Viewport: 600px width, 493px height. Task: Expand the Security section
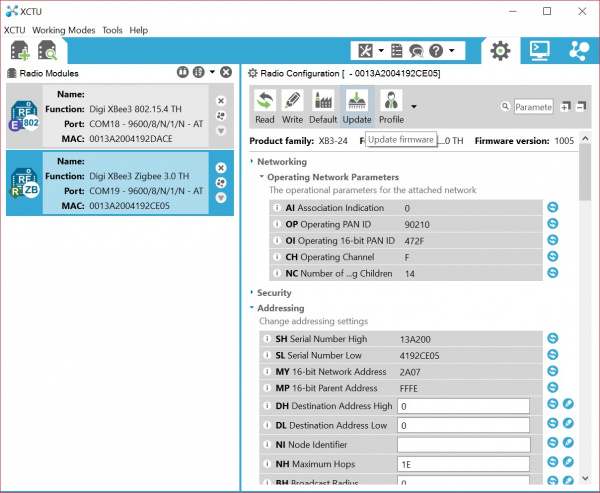click(252, 292)
